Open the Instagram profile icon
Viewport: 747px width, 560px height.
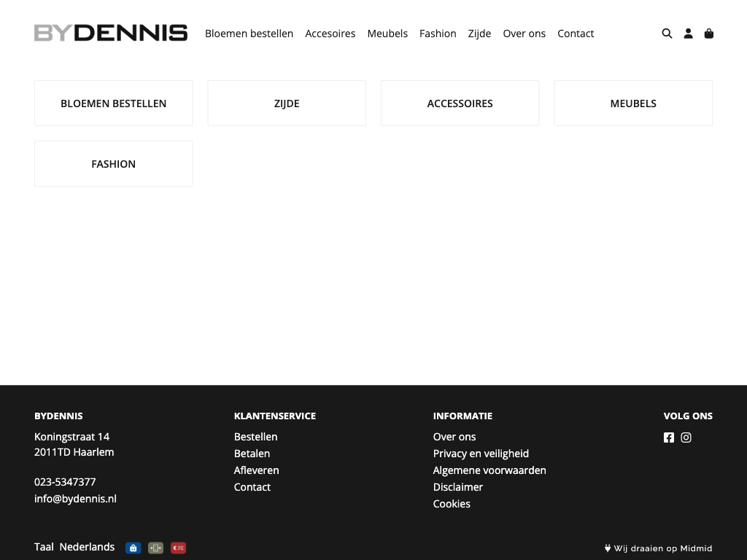tap(686, 437)
